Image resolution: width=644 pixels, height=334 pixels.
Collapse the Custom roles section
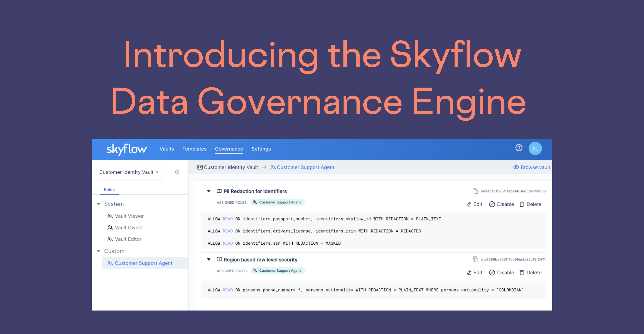coord(98,251)
